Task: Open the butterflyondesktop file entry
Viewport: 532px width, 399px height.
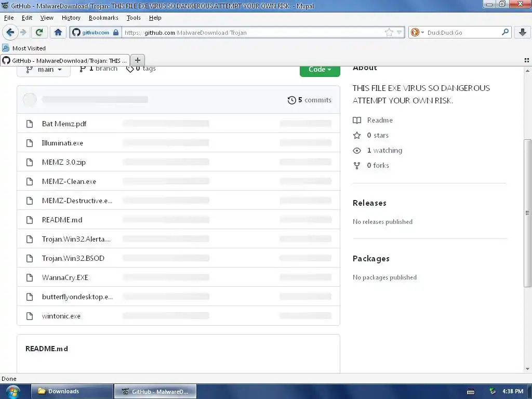Action: pos(77,297)
